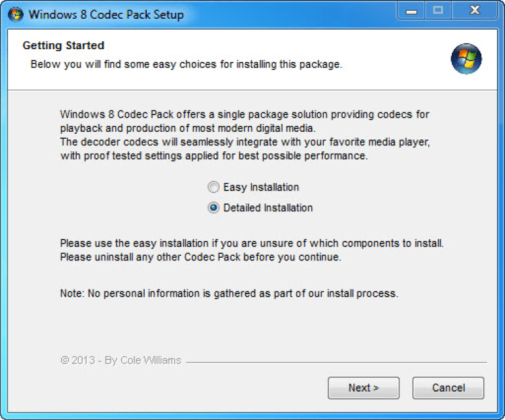Click the disabled maximize window button
This screenshot has height=420, width=505.
coord(439,11)
